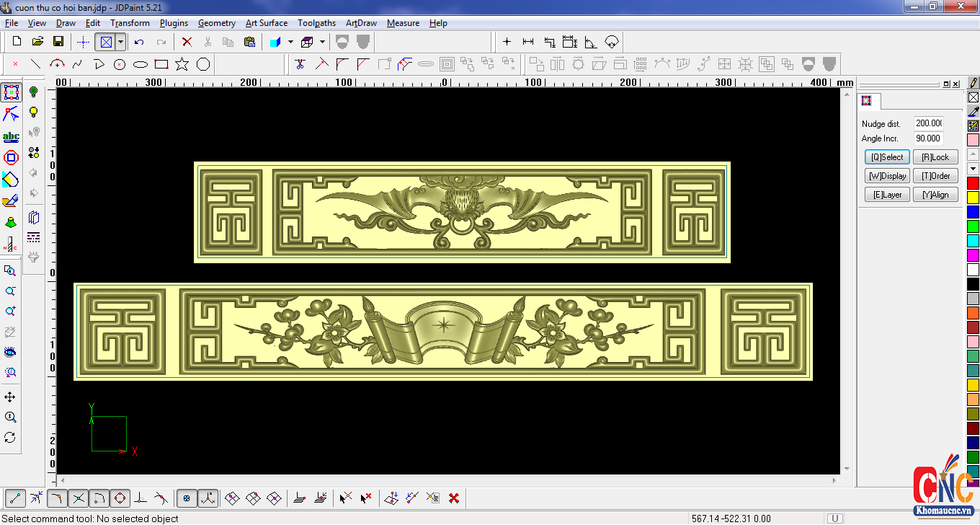The image size is (980, 525).
Task: Toggle intersection snap in bottom toolbar
Action: click(x=79, y=498)
